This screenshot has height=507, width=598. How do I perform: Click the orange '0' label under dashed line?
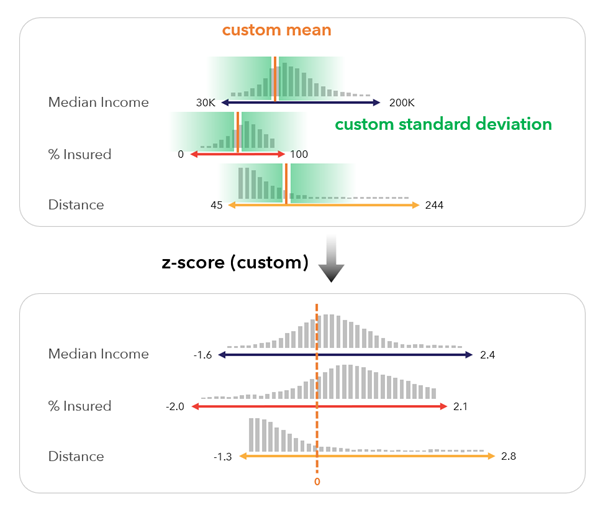[317, 482]
